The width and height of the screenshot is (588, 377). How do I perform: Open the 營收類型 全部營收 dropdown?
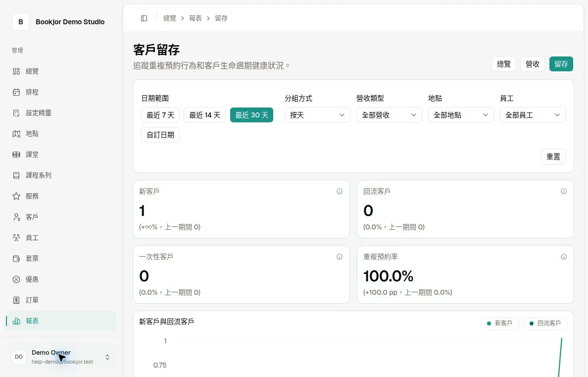tap(389, 115)
